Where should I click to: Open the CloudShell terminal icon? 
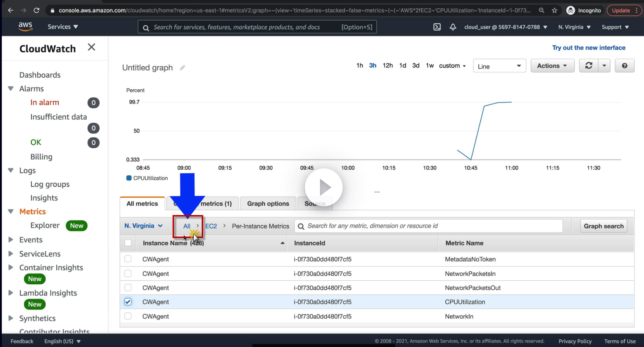point(437,27)
